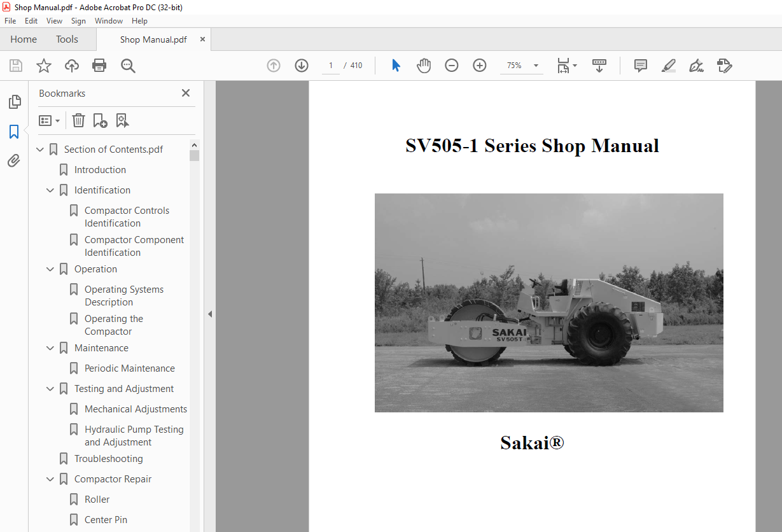This screenshot has height=532, width=782.
Task: Open bookmarks options list dropdown
Action: 49,120
